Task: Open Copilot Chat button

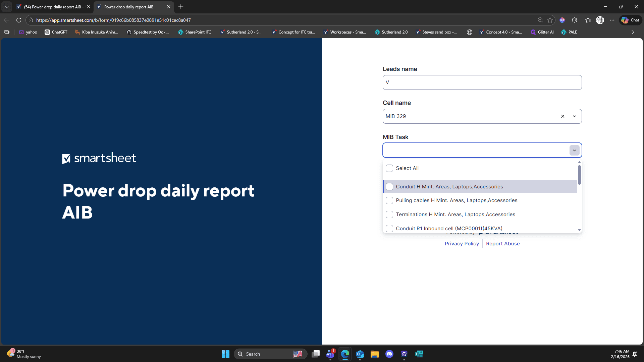Action: point(630,20)
